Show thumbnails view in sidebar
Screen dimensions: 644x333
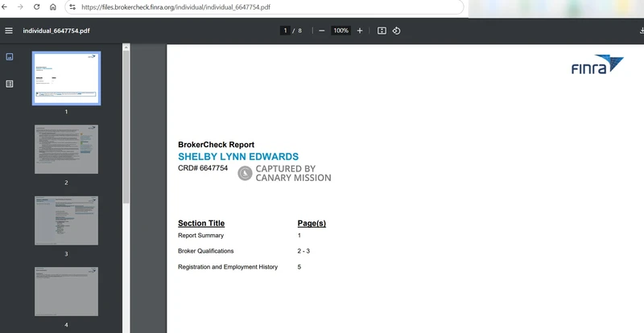(10, 56)
